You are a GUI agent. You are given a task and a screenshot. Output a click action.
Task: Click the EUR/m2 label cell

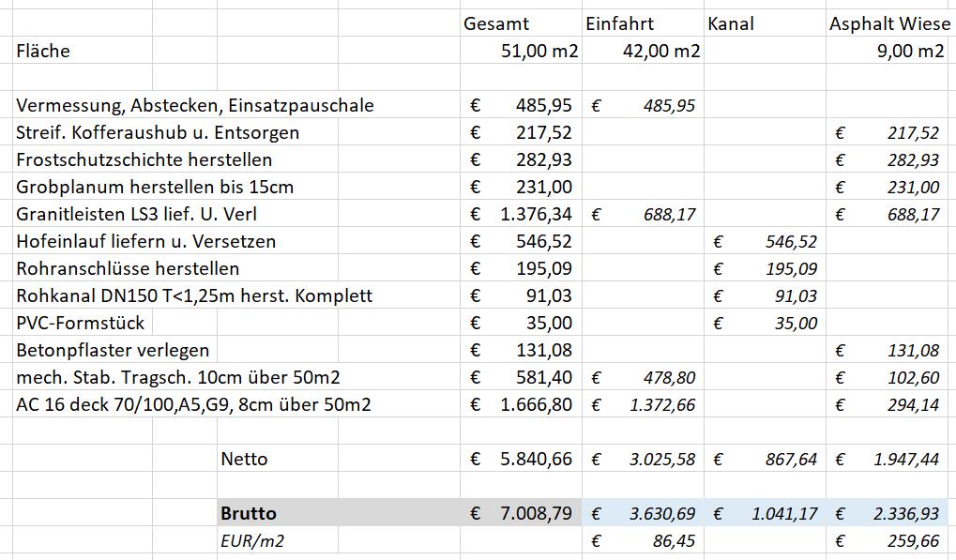pos(339,540)
